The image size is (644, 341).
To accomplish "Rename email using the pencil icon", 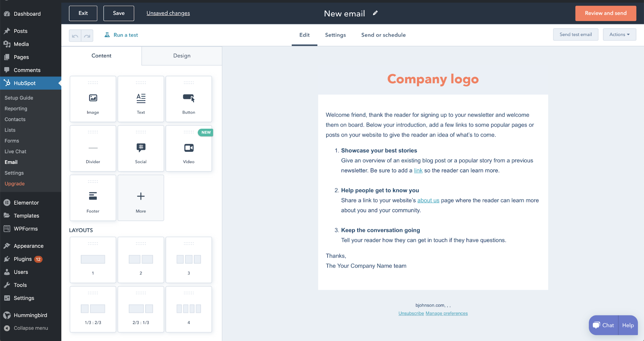I will [375, 13].
